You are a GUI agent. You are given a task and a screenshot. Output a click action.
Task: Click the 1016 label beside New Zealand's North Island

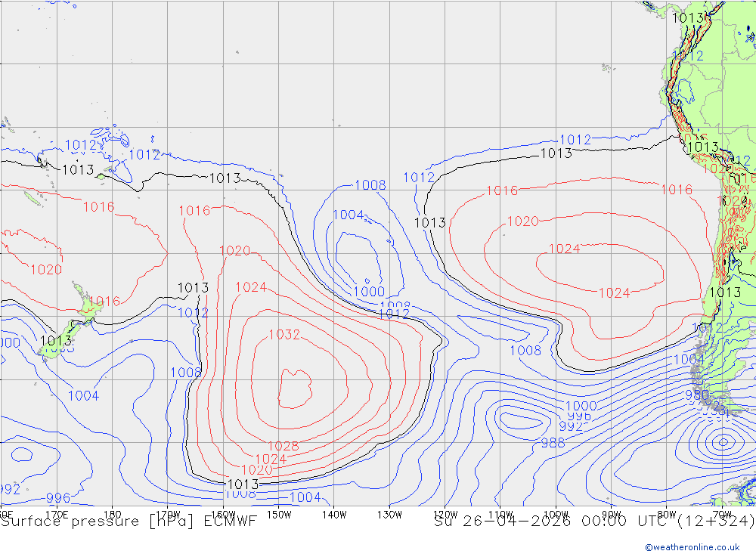point(104,302)
